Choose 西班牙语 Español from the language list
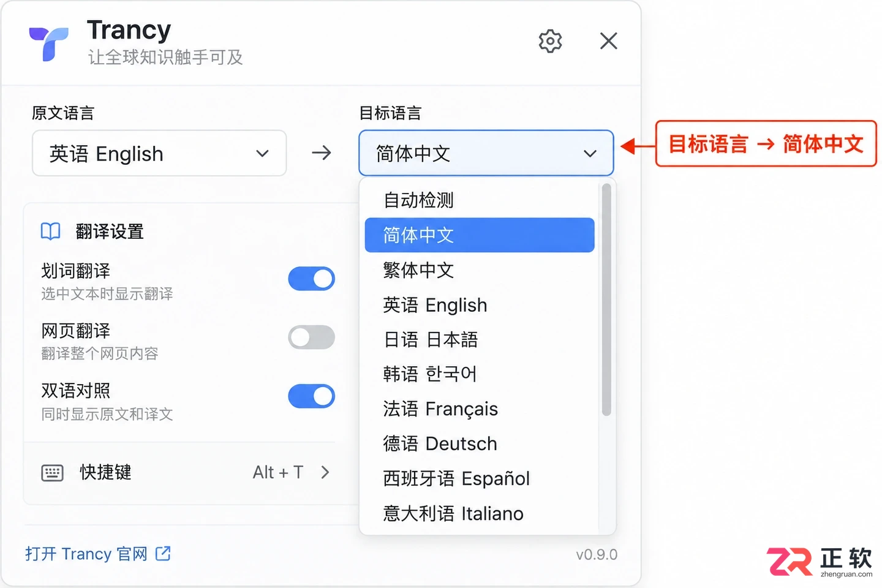Viewport: 882px width, 588px height. click(x=480, y=479)
